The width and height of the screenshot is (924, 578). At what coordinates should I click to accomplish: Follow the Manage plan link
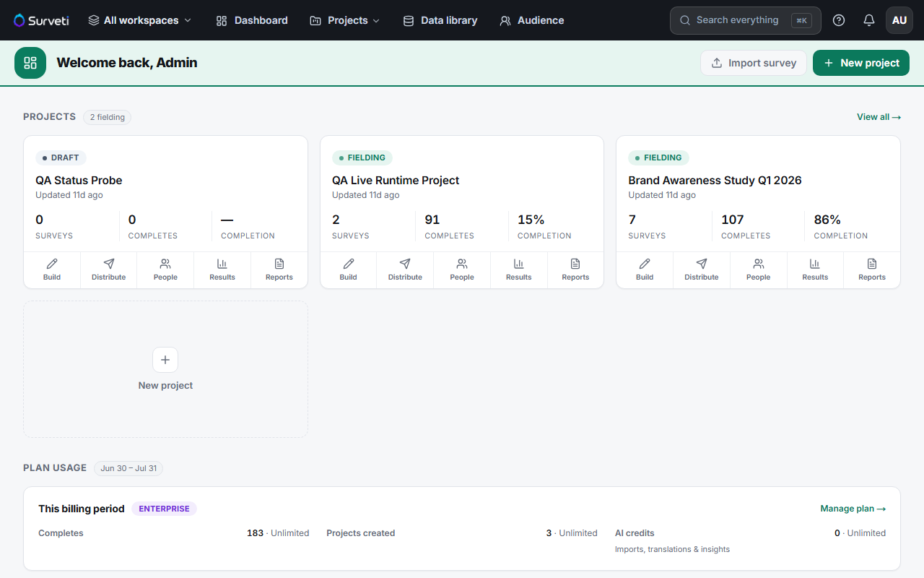tap(853, 509)
